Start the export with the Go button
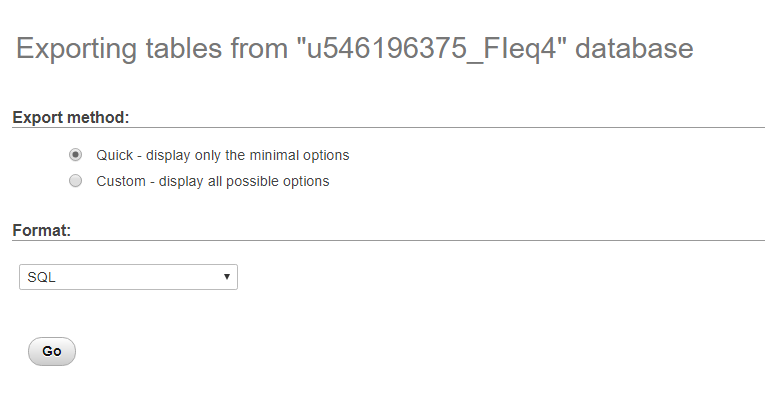 click(x=52, y=351)
